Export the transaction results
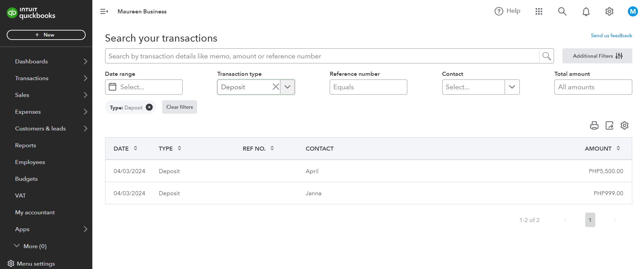This screenshot has width=644, height=269. 609,125
